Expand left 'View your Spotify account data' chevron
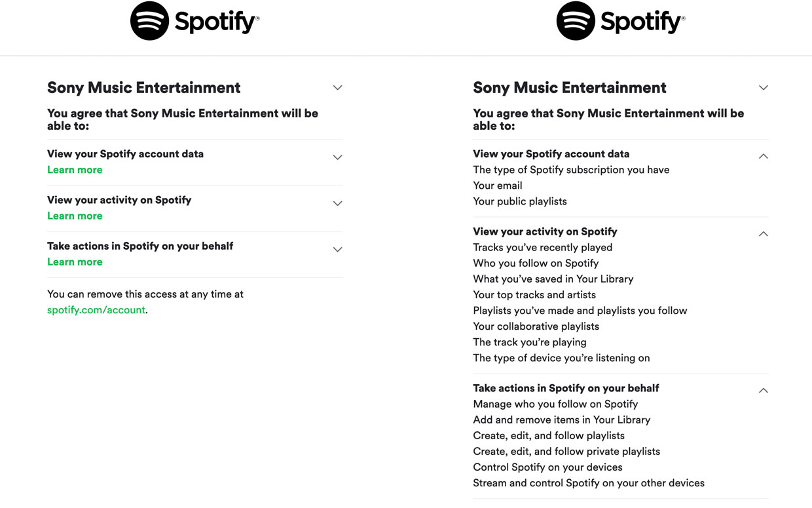 coord(337,157)
